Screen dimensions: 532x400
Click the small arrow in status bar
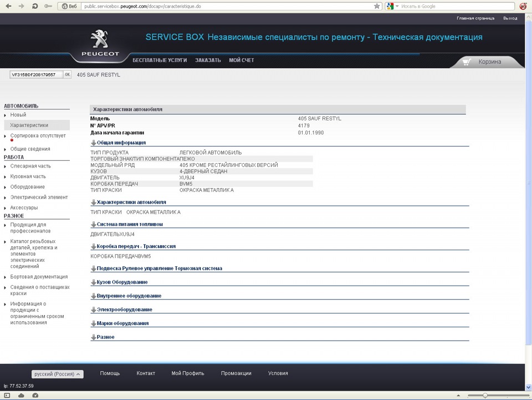point(458,396)
